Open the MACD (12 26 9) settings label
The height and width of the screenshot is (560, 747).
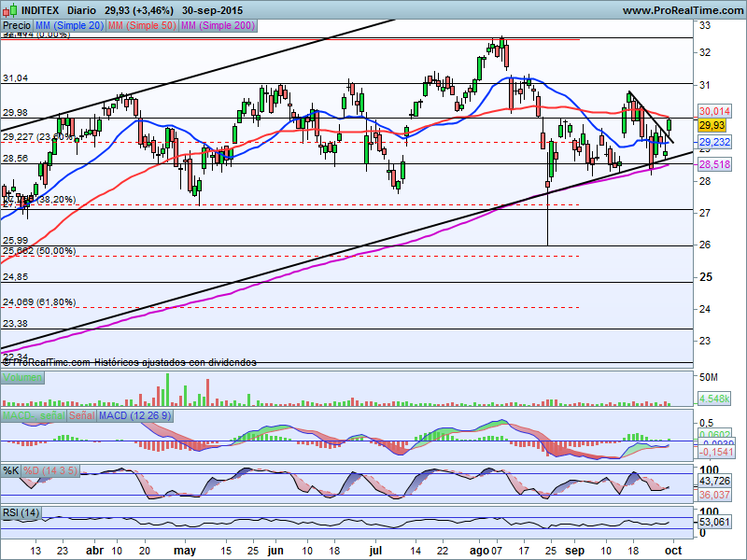pyautogui.click(x=135, y=415)
